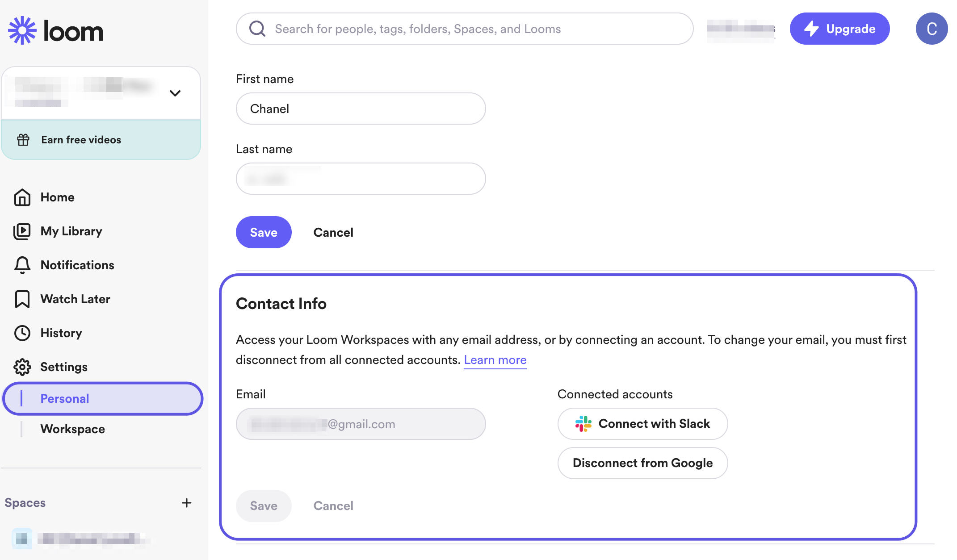Expand the workspace switcher dropdown
This screenshot has height=560, width=957.
coord(175,93)
